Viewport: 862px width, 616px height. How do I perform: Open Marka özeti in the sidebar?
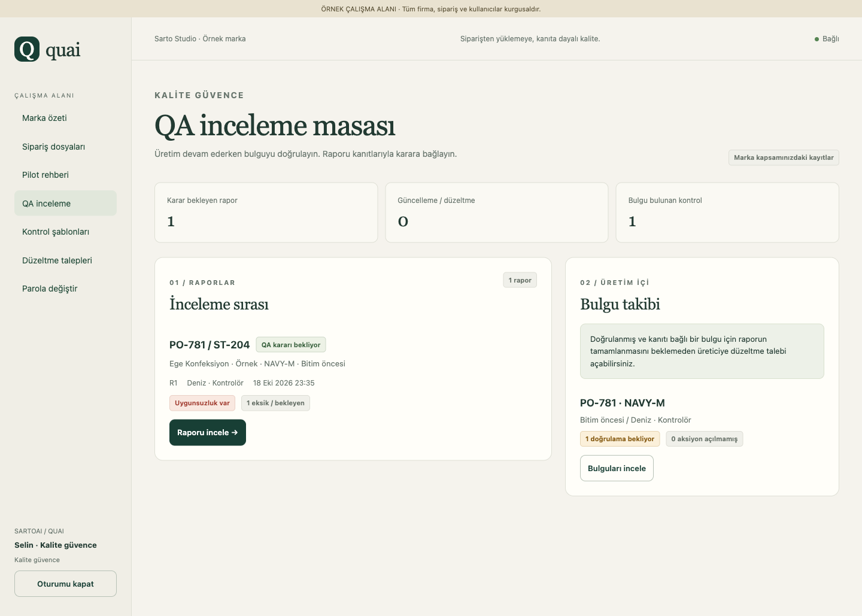[65, 118]
